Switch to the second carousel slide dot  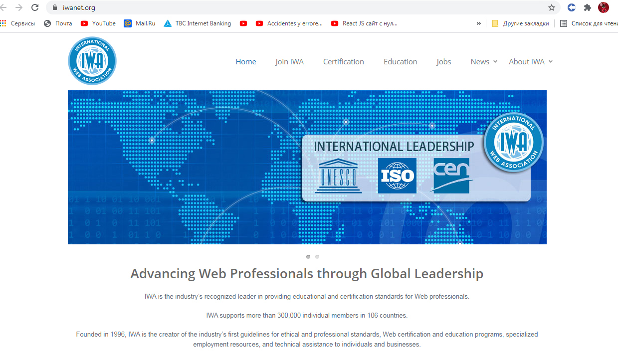(x=317, y=257)
